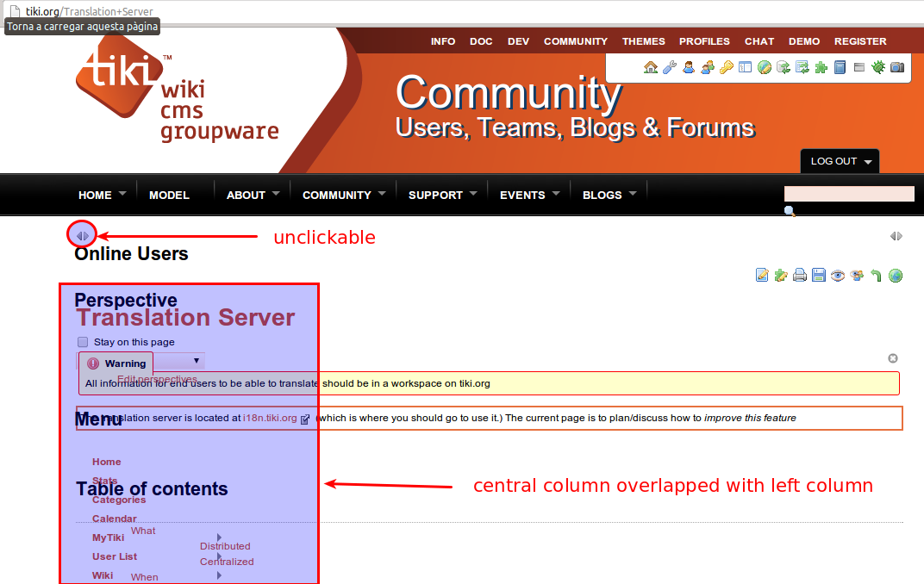
Task: Open PROFILES in top site menu
Action: (x=704, y=41)
